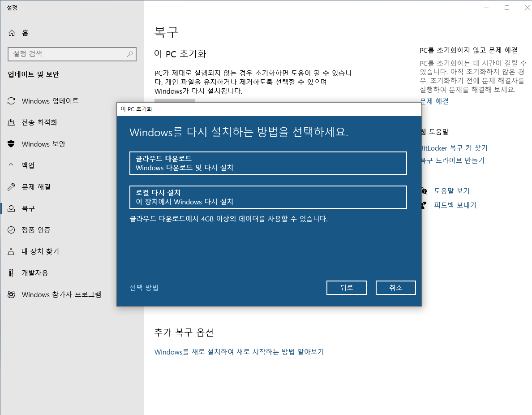The image size is (532, 415).
Task: Choose 클라우드 다운로드 reinstall option
Action: pos(268,163)
